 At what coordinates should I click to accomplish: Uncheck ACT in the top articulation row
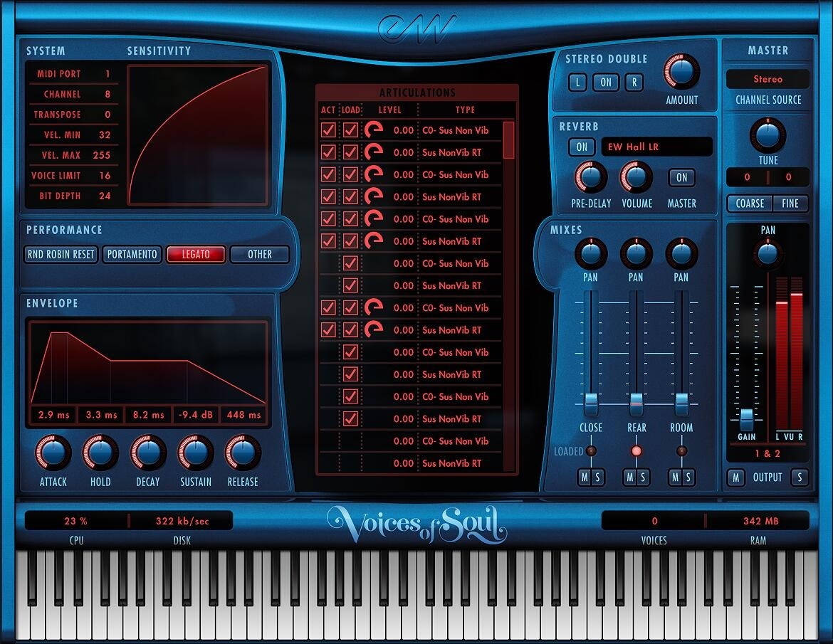328,130
